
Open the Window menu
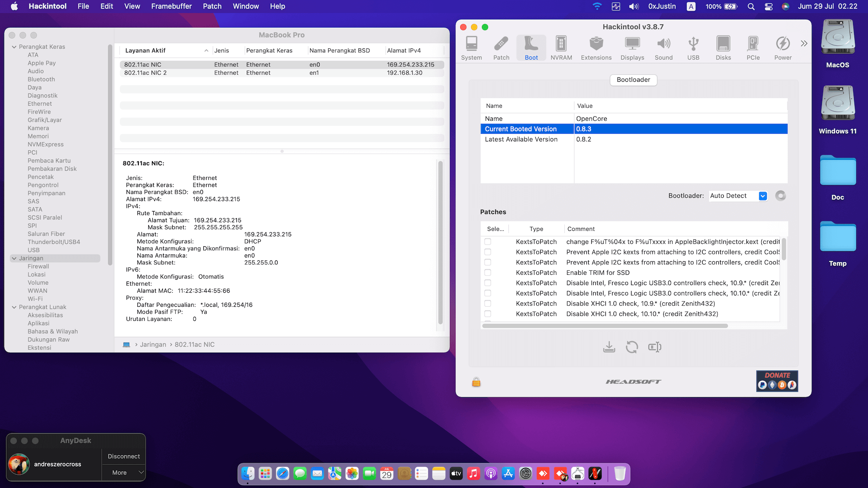coord(245,6)
